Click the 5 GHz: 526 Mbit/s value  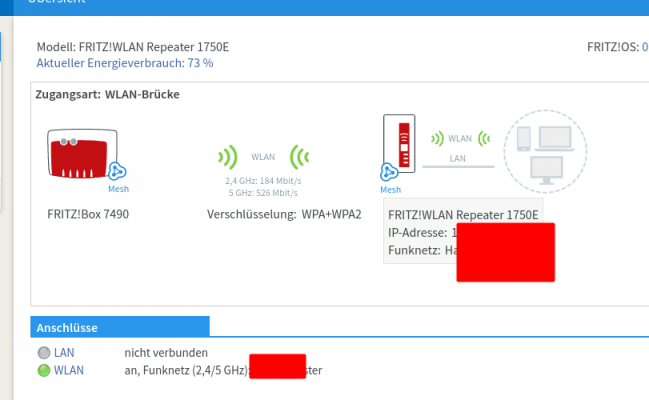tap(263, 193)
